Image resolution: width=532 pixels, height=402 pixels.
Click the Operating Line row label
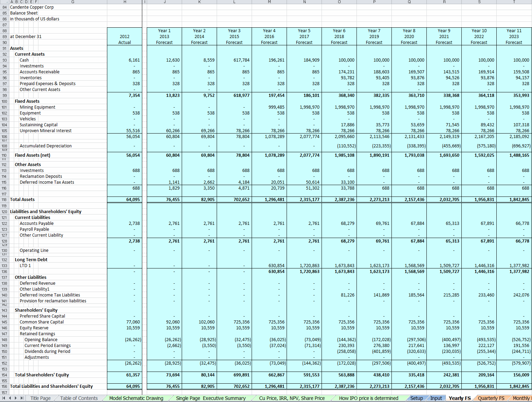point(34,250)
